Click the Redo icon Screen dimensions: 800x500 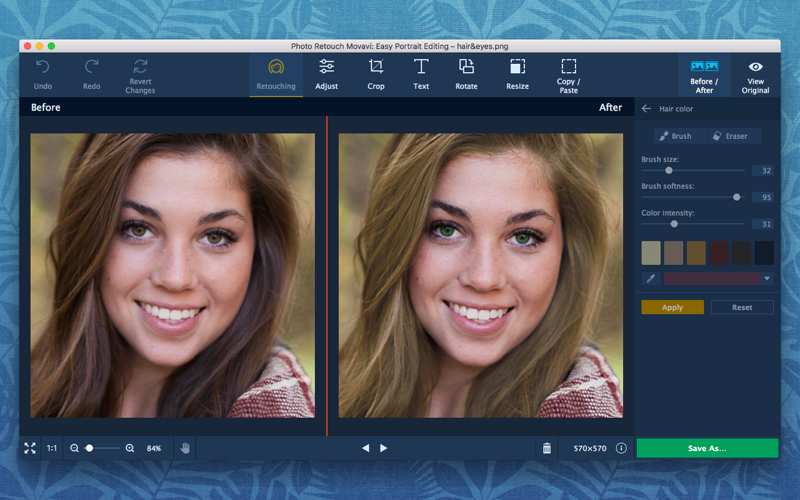tap(92, 67)
